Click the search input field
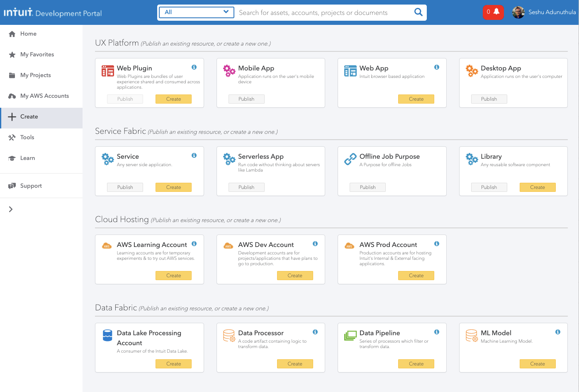 pos(324,12)
